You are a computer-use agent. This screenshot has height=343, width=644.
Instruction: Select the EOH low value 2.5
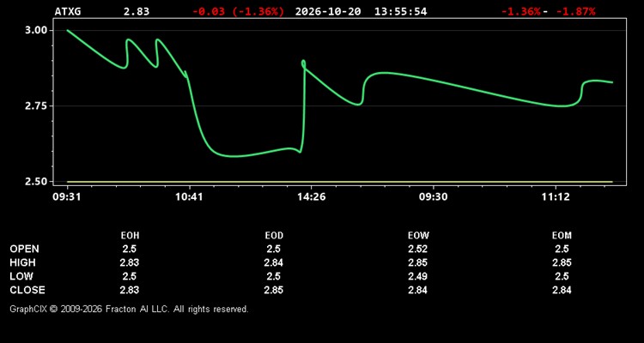pyautogui.click(x=130, y=276)
